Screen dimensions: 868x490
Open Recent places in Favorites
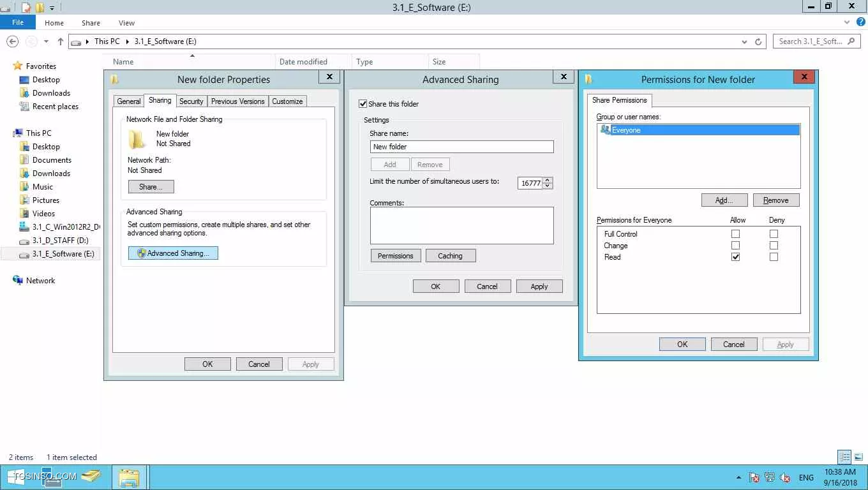55,107
